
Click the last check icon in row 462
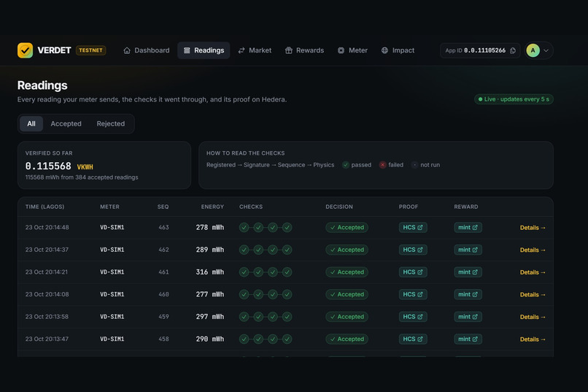pyautogui.click(x=287, y=250)
